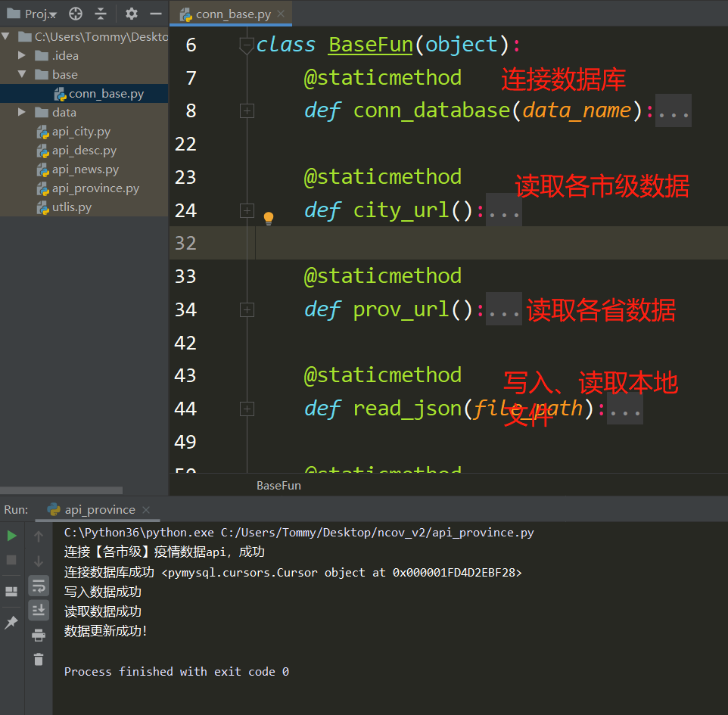The image size is (728, 715).
Task: Click the yellow intention lightbulb icon
Action: click(x=269, y=218)
